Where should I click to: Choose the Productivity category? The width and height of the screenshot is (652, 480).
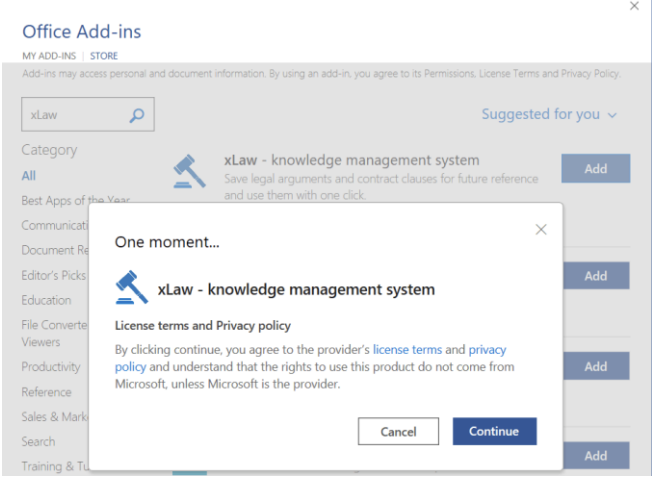pyautogui.click(x=51, y=367)
